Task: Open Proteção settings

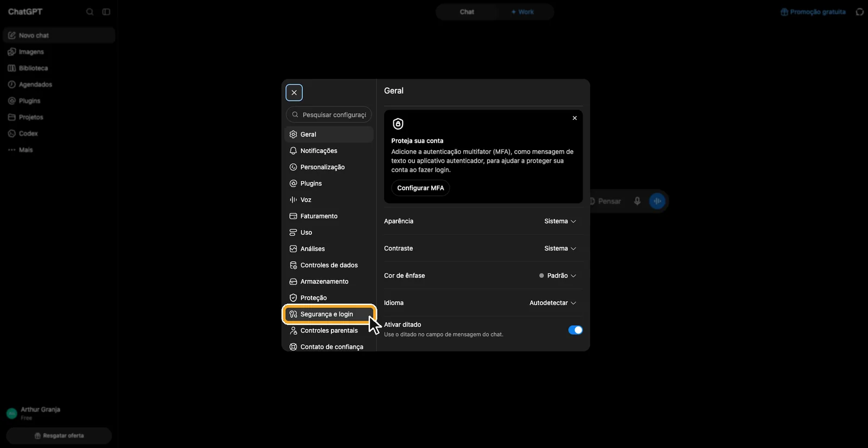Action: pos(329,298)
